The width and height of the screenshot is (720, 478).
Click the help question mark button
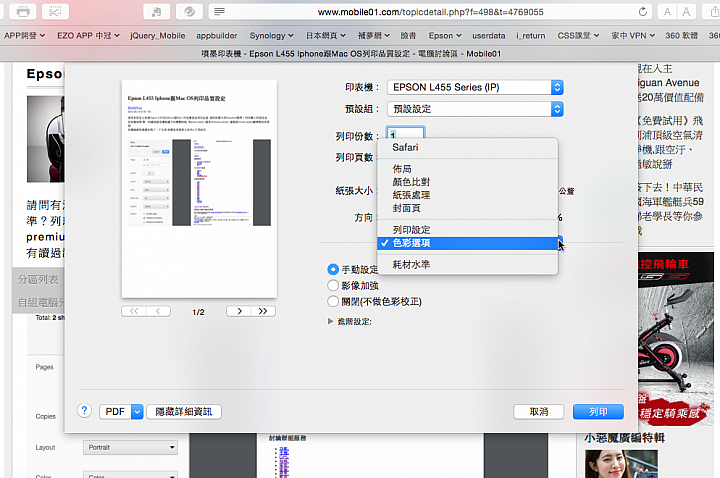coord(84,411)
